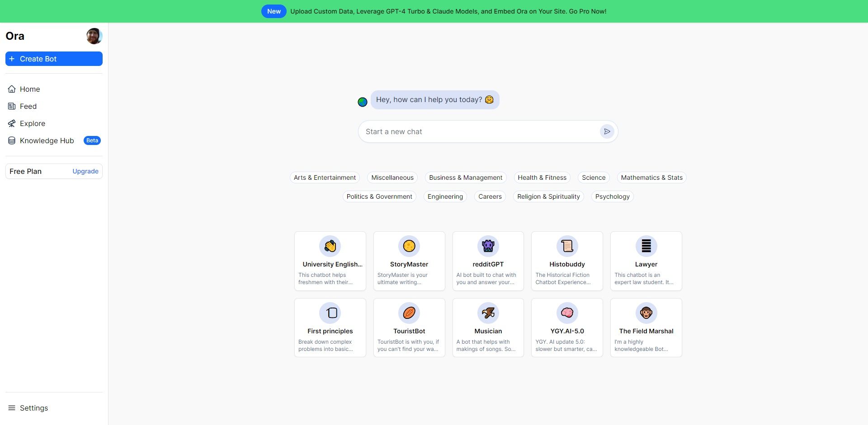This screenshot has height=425, width=868.
Task: Open Settings from the sidebar
Action: click(x=34, y=408)
